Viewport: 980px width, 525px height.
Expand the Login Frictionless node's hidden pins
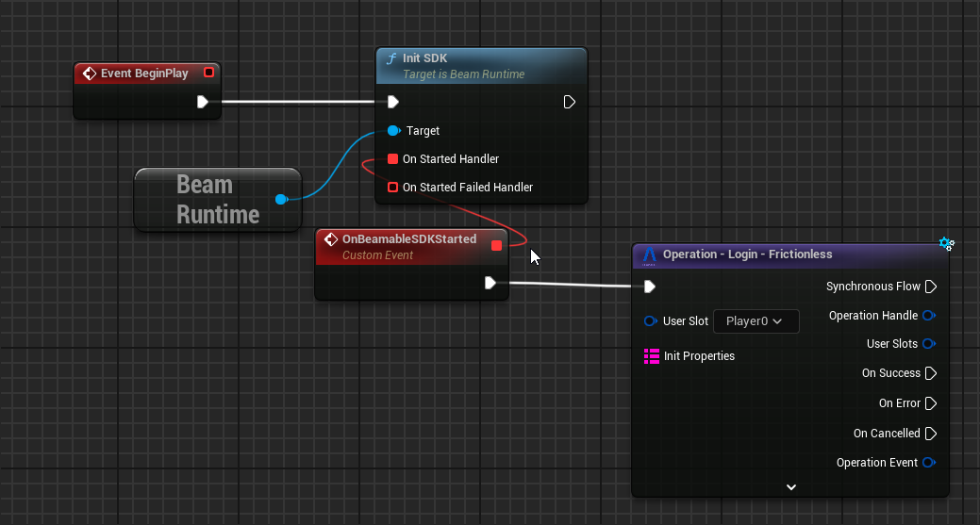coord(790,487)
